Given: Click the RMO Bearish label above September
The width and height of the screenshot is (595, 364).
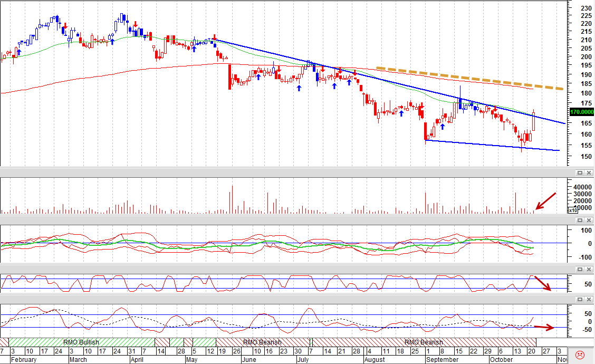Looking at the screenshot, I should [424, 342].
